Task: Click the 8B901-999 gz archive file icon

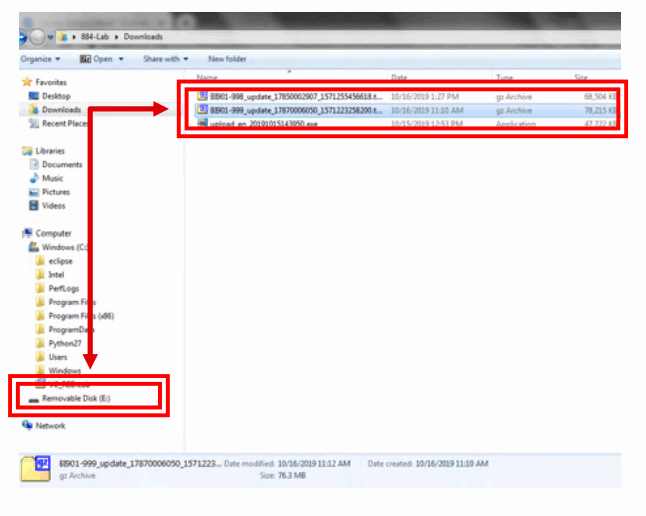Action: (202, 110)
